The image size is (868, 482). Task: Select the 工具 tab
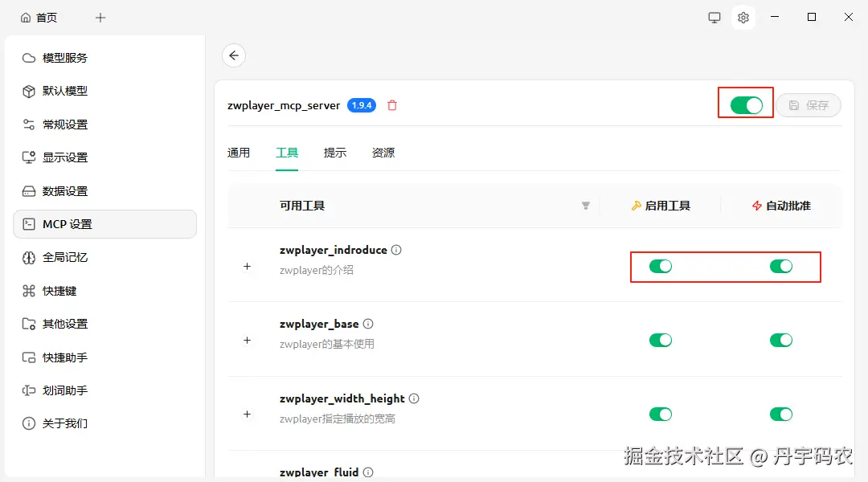[x=287, y=153]
